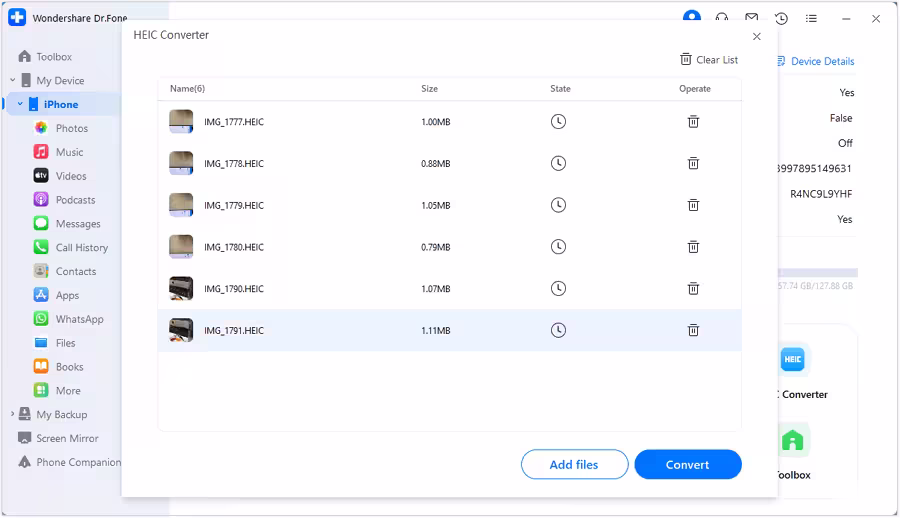Sort list by Size column header
The width and height of the screenshot is (900, 518).
pos(429,89)
